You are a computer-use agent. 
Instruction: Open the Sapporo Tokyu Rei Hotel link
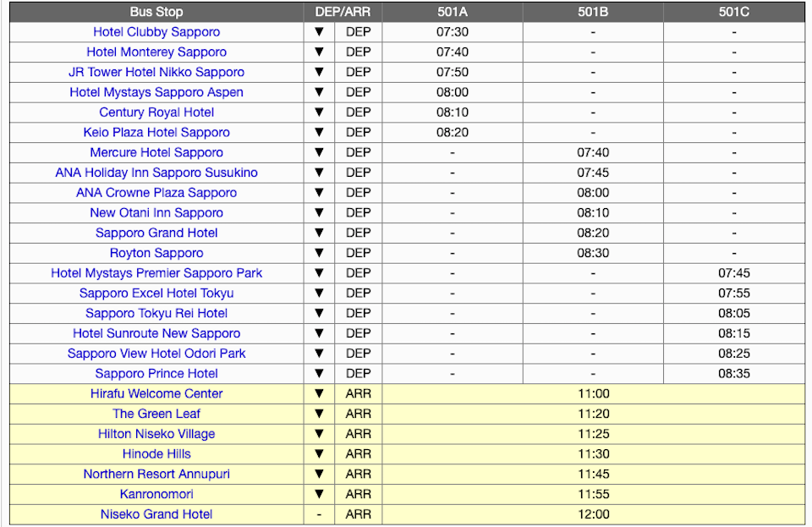[x=156, y=313]
